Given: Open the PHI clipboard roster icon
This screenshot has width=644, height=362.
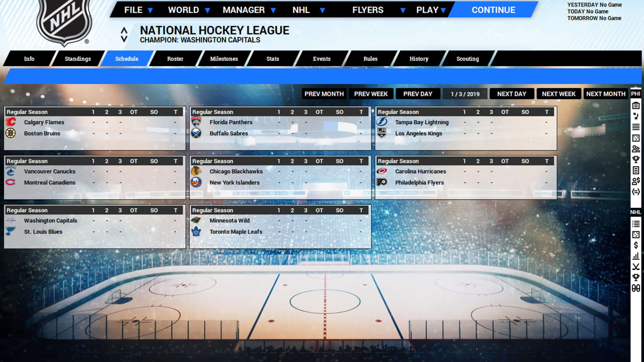Looking at the screenshot, I should tap(636, 106).
